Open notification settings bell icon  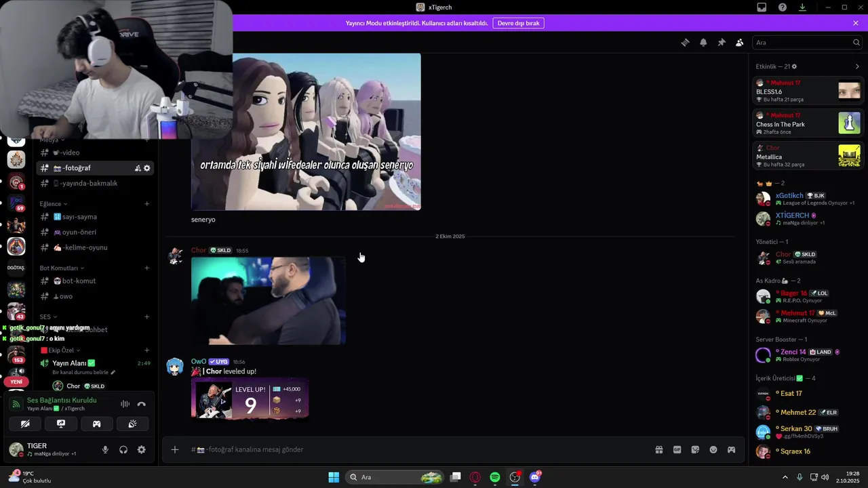click(x=703, y=42)
